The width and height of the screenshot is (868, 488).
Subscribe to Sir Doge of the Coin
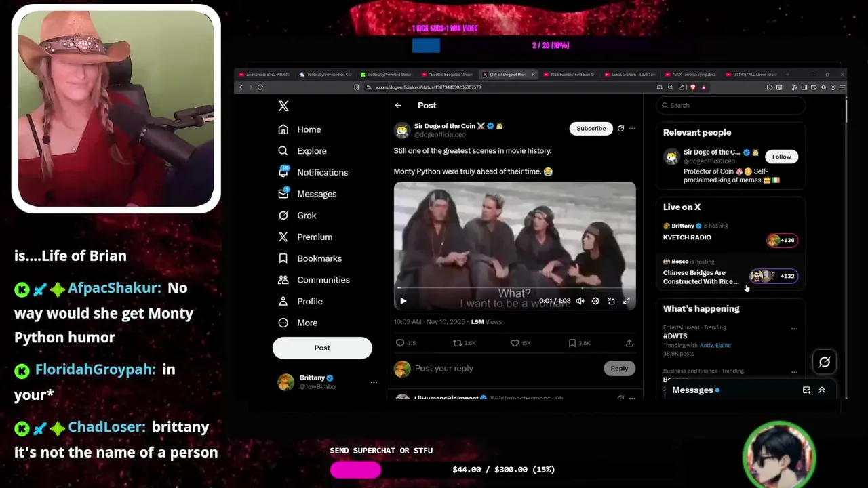591,128
